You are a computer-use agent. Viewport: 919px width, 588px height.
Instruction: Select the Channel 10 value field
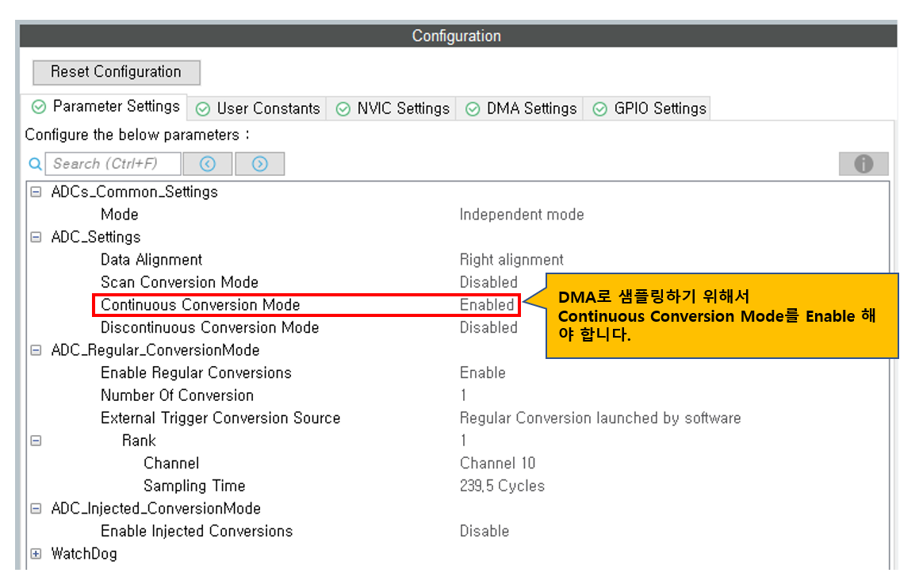[497, 464]
